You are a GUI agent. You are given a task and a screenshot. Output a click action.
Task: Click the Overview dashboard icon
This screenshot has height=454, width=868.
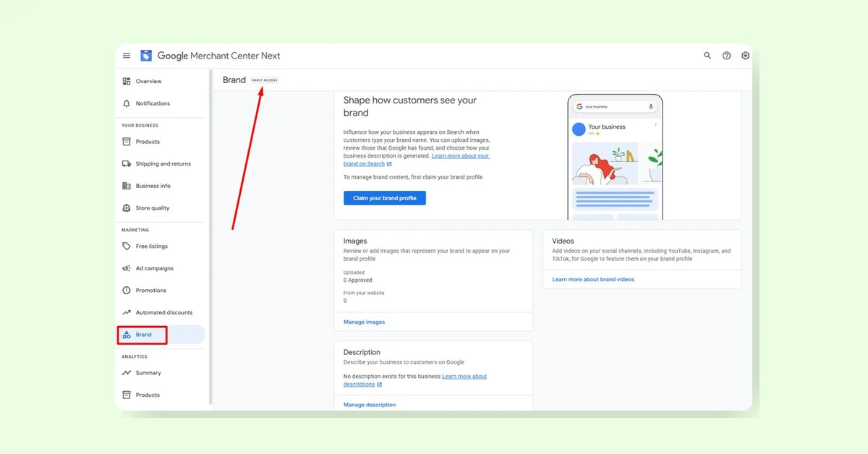[127, 82]
